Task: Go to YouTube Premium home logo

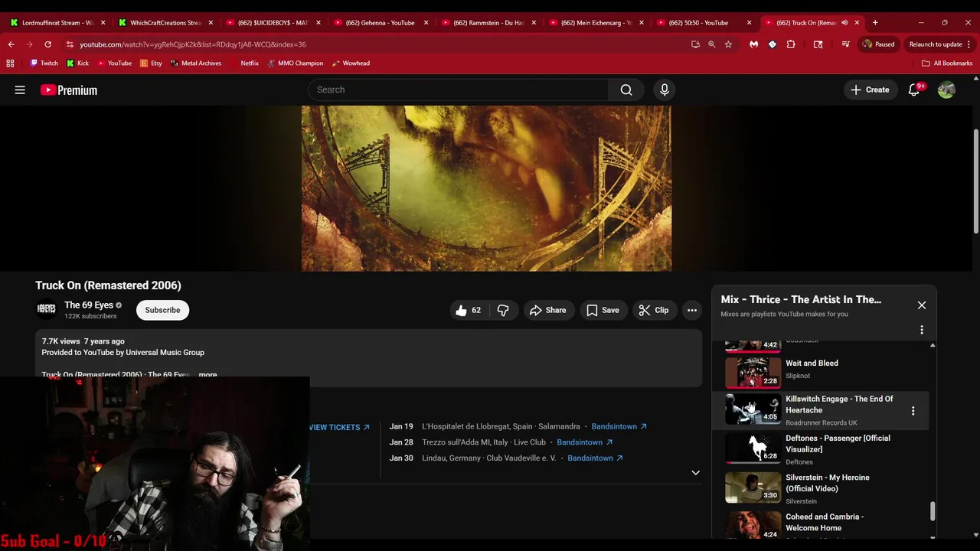Action: 69,90
